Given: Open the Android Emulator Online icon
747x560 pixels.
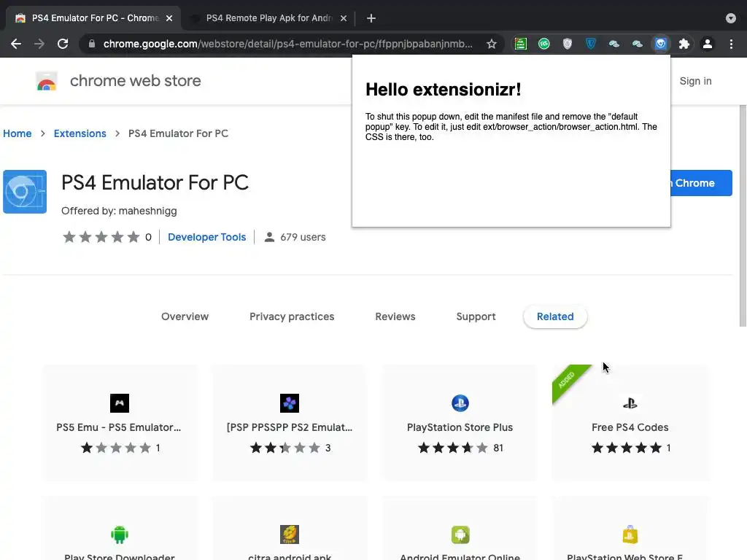Looking at the screenshot, I should click(x=460, y=534).
